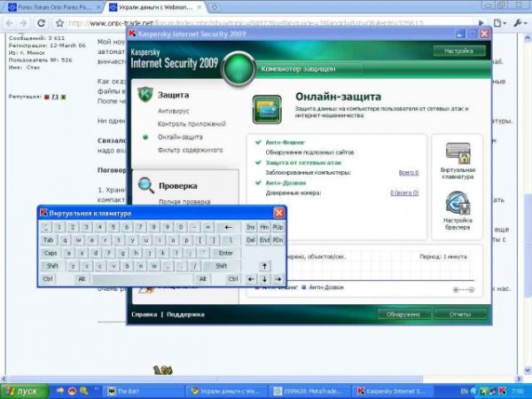The image size is (532, 399).
Task: Open Обнаружено detected button
Action: [x=403, y=314]
